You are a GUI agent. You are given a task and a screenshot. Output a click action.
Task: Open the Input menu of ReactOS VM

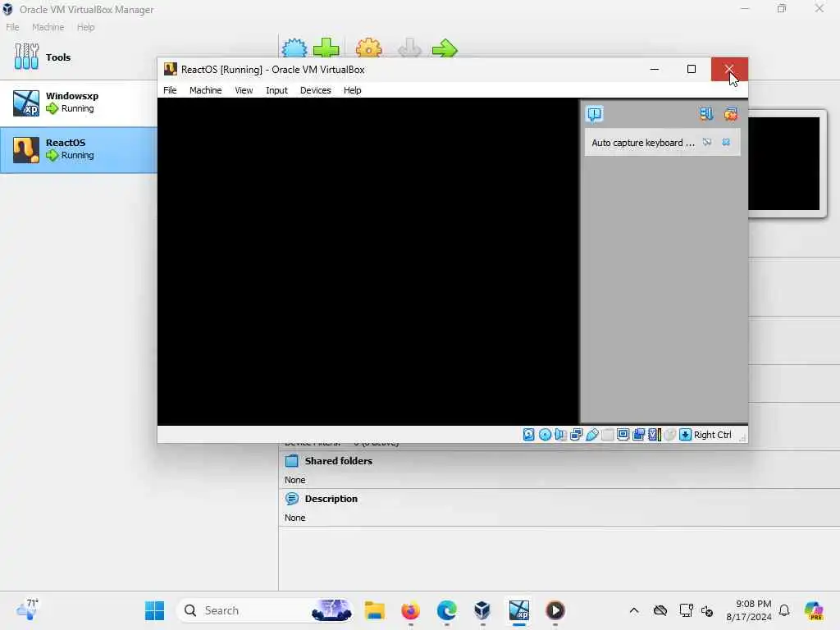(276, 90)
